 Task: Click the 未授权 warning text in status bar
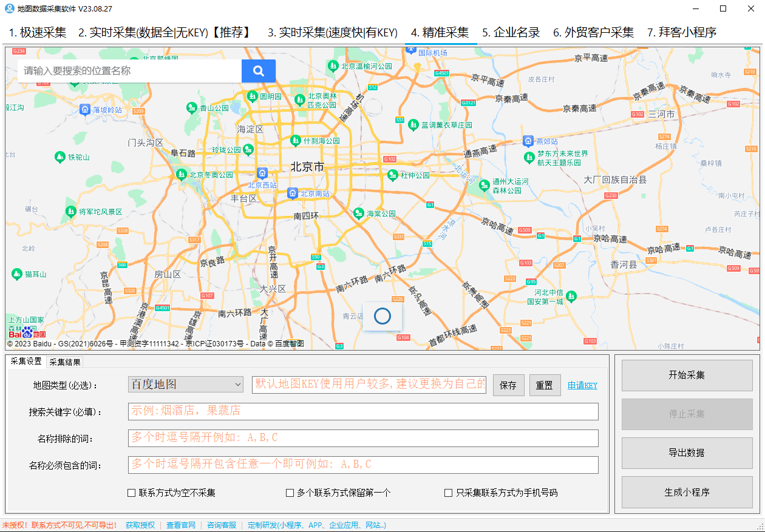[60, 525]
